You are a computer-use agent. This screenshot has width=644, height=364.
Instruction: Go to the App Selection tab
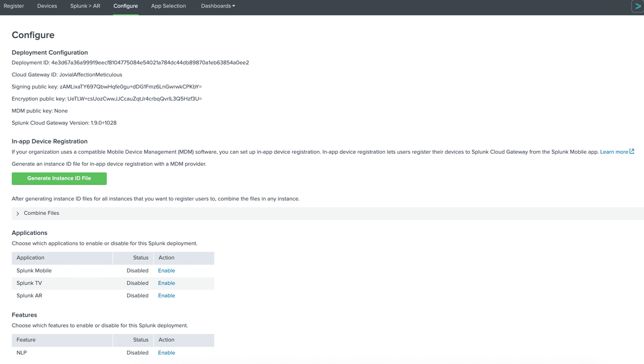coord(168,6)
